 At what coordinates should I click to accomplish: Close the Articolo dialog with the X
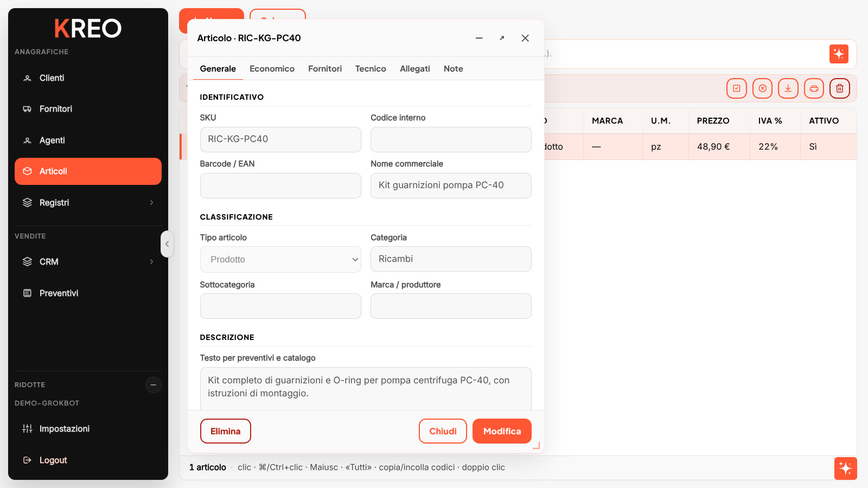point(525,38)
